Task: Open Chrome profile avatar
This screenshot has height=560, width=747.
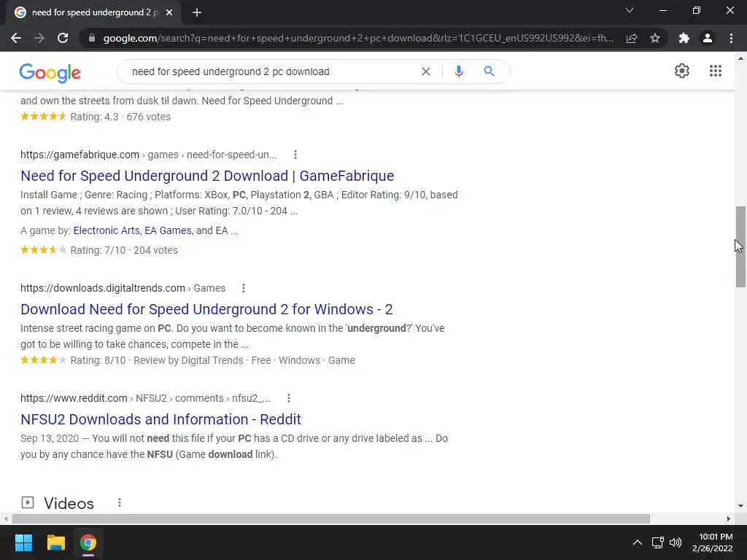Action: (x=708, y=38)
